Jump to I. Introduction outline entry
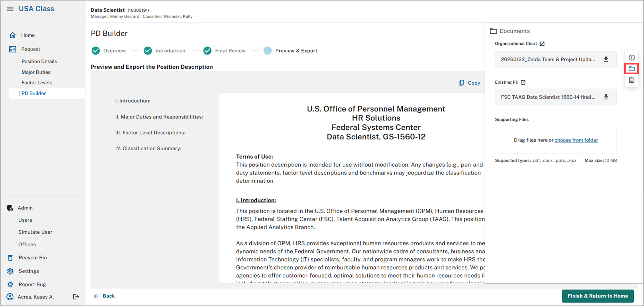The width and height of the screenshot is (644, 306). click(x=133, y=101)
